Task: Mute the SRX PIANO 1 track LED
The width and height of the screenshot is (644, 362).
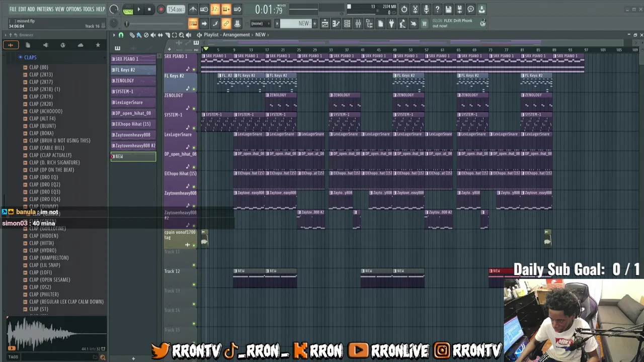Action: (194, 69)
